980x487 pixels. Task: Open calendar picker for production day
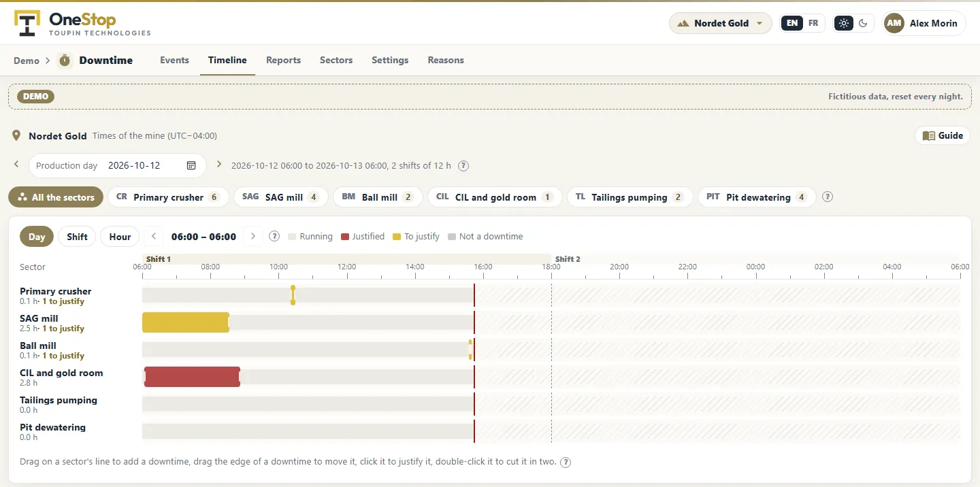191,165
